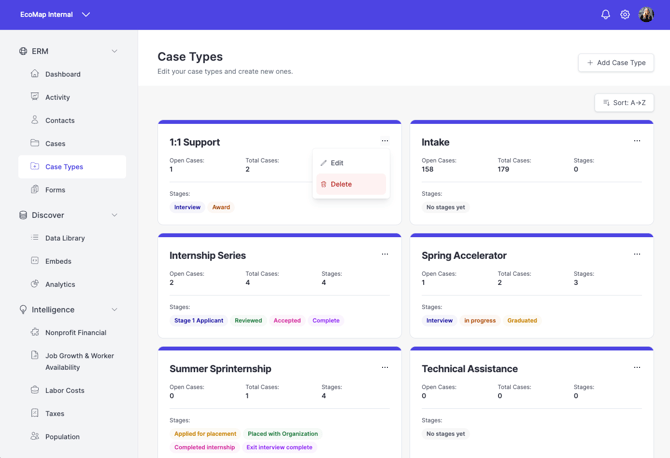Open Technical Assistance card options menu

[x=637, y=367]
